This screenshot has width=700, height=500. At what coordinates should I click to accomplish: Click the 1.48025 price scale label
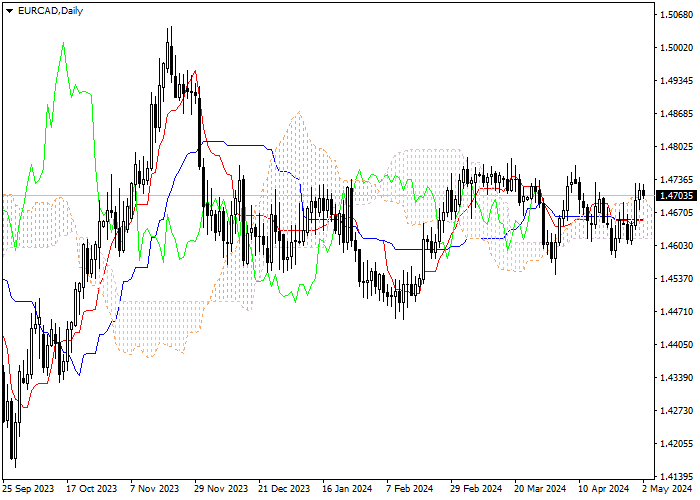click(x=676, y=147)
